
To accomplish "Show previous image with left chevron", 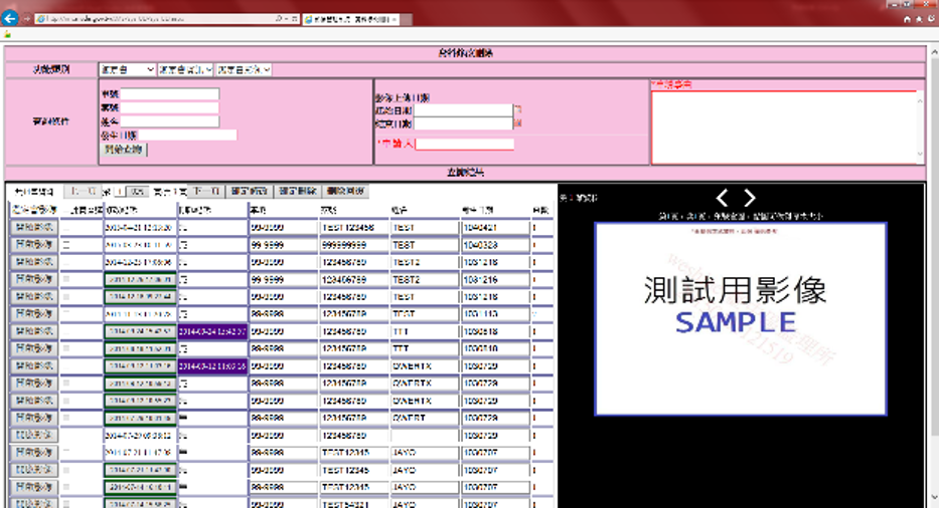I will click(x=722, y=198).
